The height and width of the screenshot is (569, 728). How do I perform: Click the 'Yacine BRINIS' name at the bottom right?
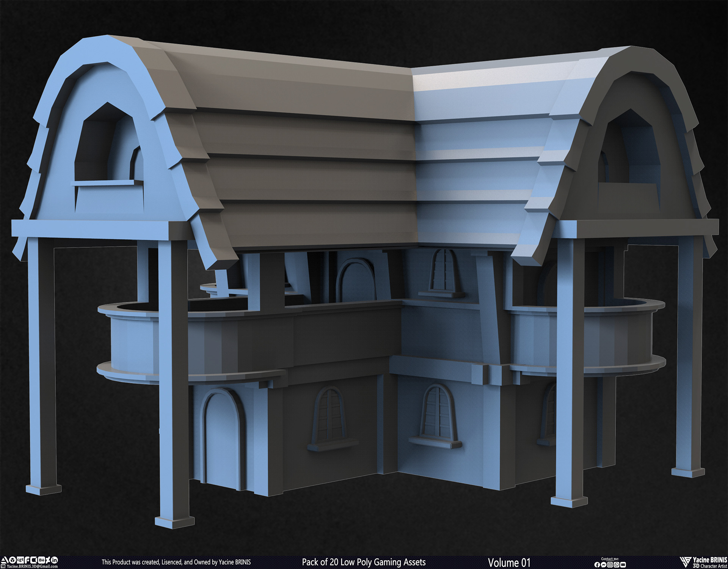[710, 560]
